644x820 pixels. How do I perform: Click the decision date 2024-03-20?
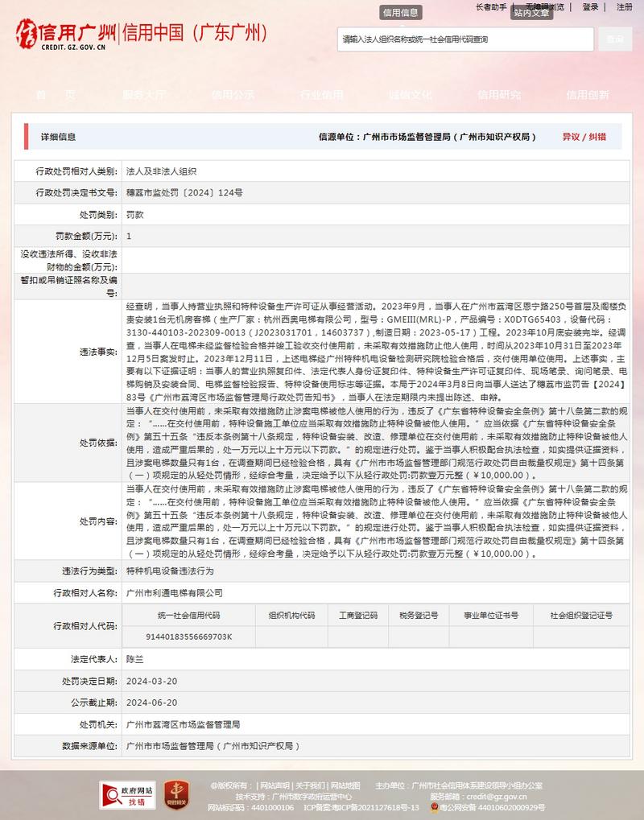(151, 682)
